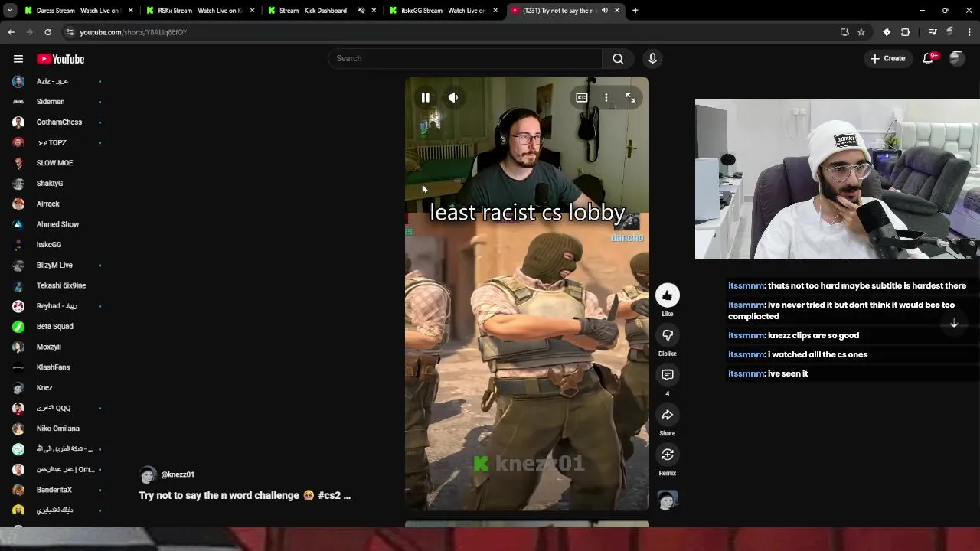
Task: Bookmark this page with the star icon
Action: (x=861, y=32)
